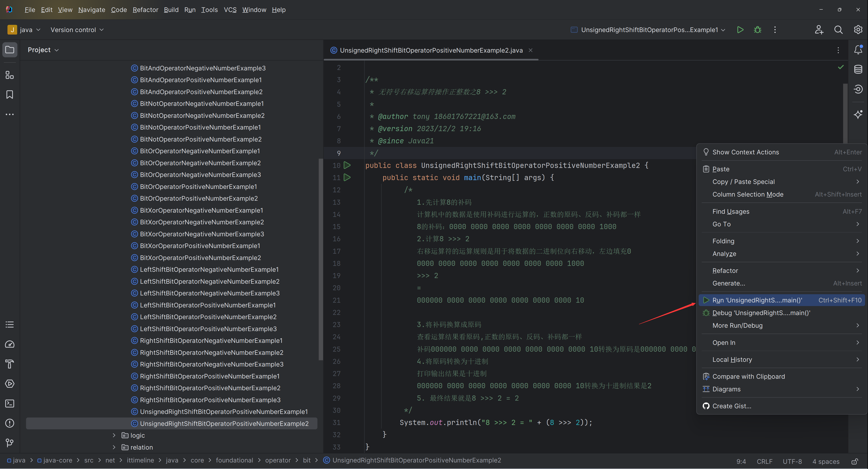The width and height of the screenshot is (868, 469).
Task: Click the Debug bug icon in toolbar
Action: [758, 30]
